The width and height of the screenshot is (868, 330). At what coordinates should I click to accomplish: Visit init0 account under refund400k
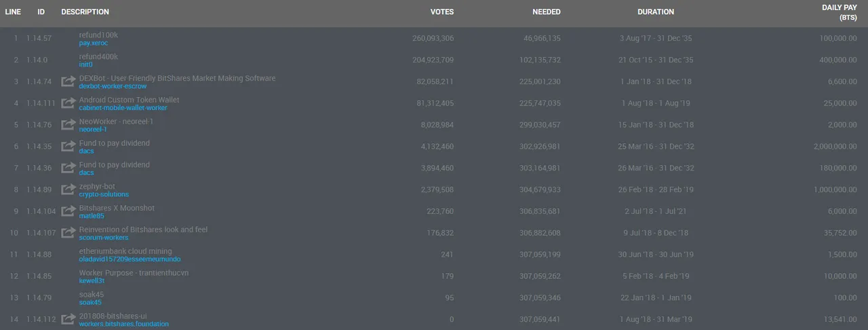(x=85, y=65)
